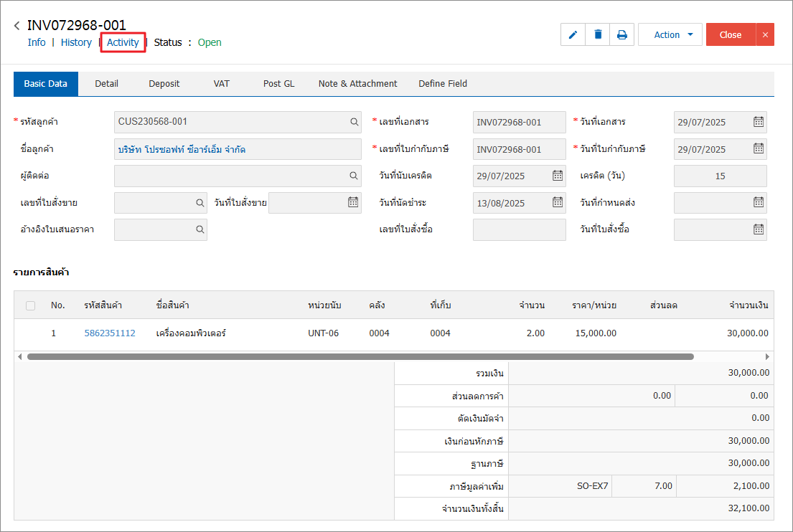The image size is (793, 532).
Task: Click the printer icon
Action: (622, 34)
